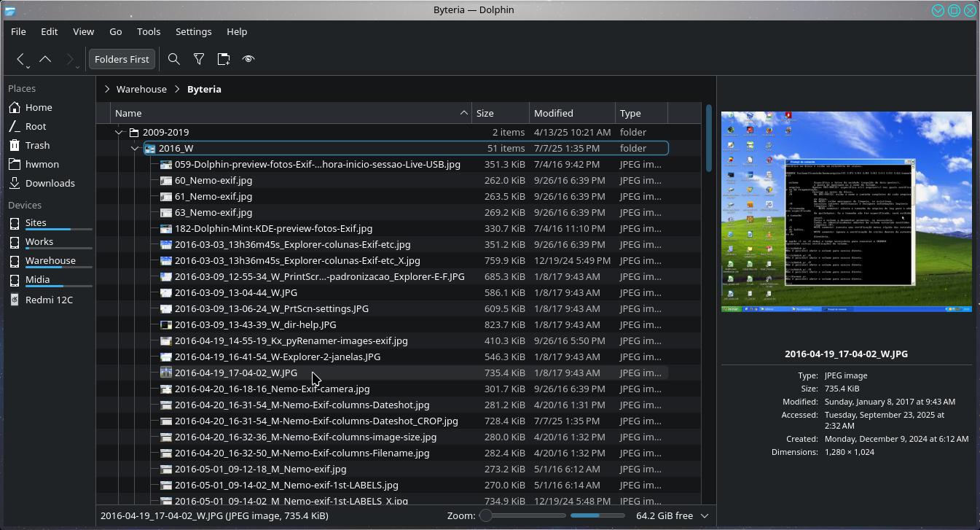Screen dimensions: 980x530
Task: Click the Back navigation arrow
Action: pyautogui.click(x=20, y=59)
